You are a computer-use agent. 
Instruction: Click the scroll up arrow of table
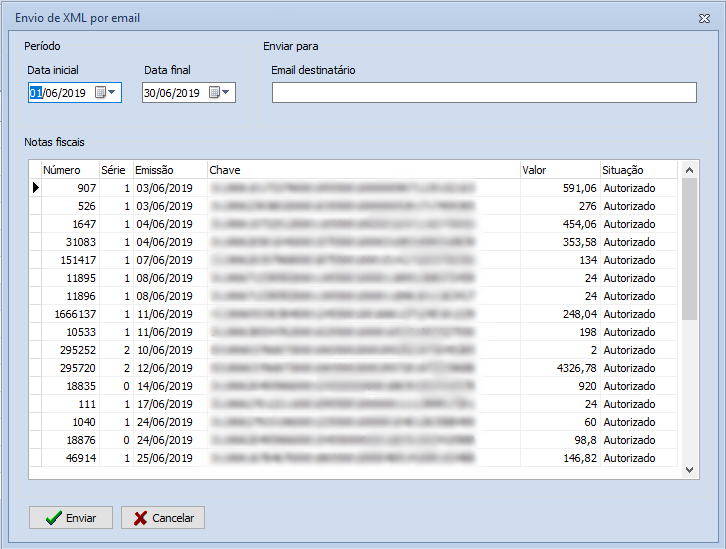689,171
